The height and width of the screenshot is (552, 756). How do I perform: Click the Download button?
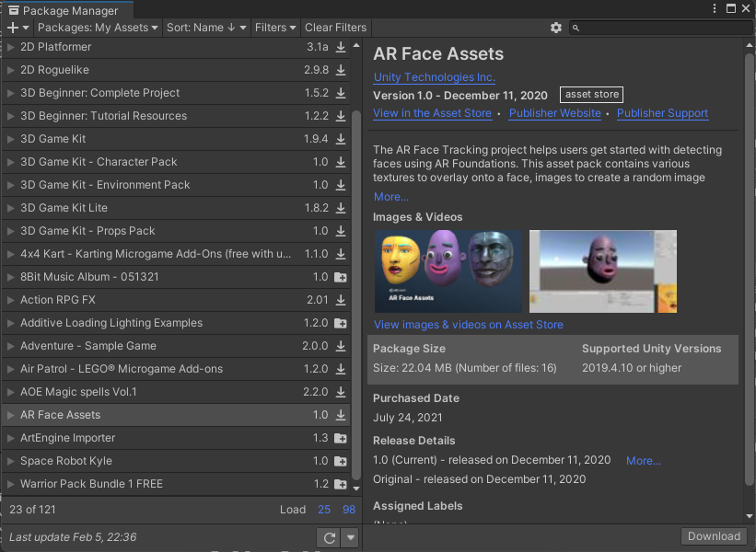(714, 536)
